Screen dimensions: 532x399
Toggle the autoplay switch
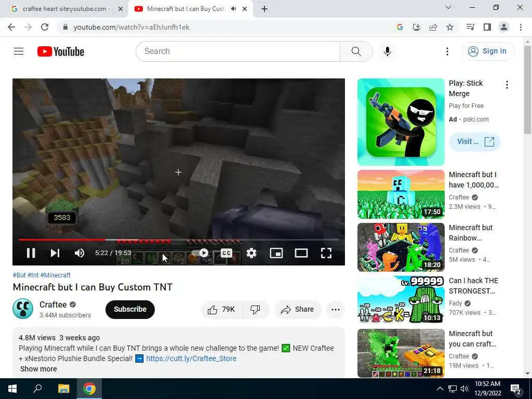(200, 253)
